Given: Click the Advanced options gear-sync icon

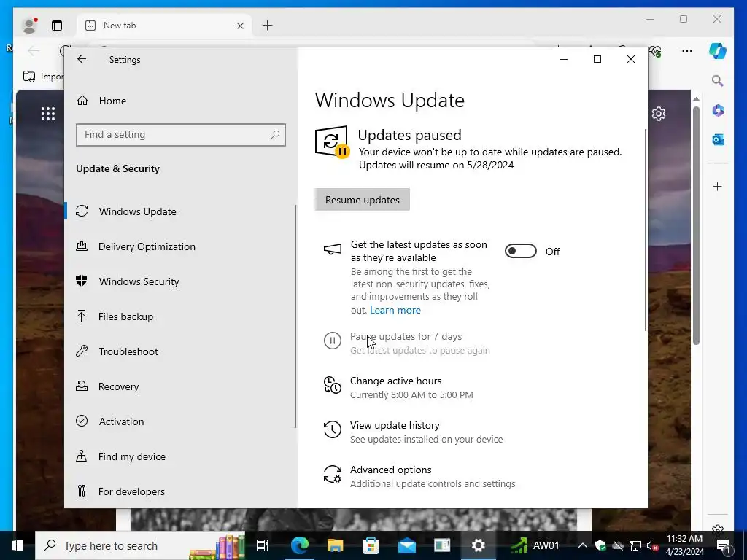Looking at the screenshot, I should click(333, 474).
